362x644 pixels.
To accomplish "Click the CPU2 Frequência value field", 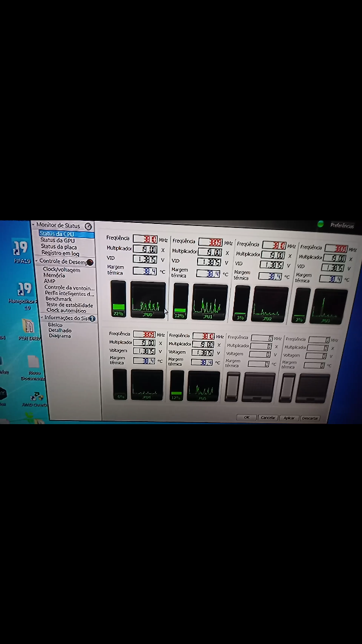I will pos(274,245).
